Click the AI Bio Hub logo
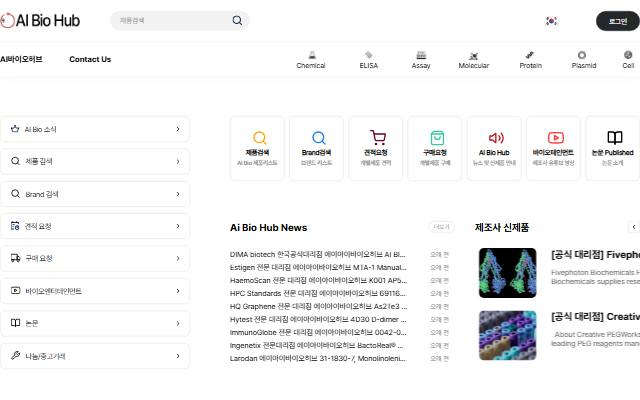 (40, 20)
